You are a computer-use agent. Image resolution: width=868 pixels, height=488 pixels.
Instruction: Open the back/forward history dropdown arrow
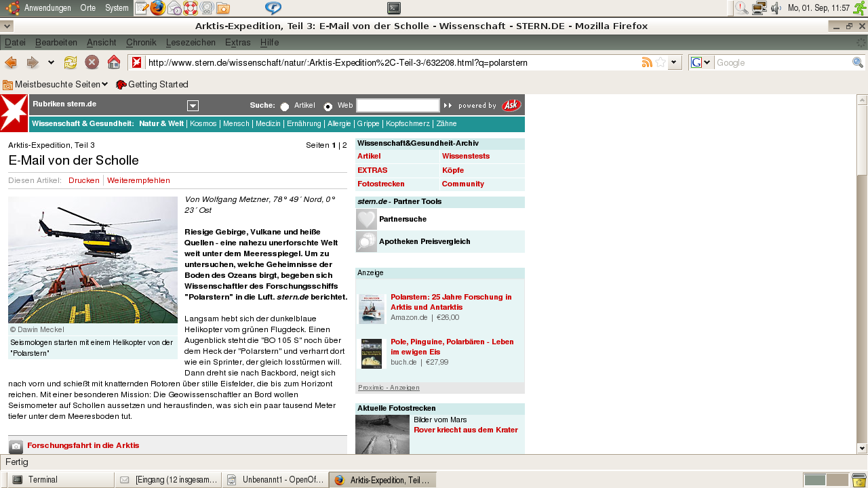pyautogui.click(x=51, y=62)
